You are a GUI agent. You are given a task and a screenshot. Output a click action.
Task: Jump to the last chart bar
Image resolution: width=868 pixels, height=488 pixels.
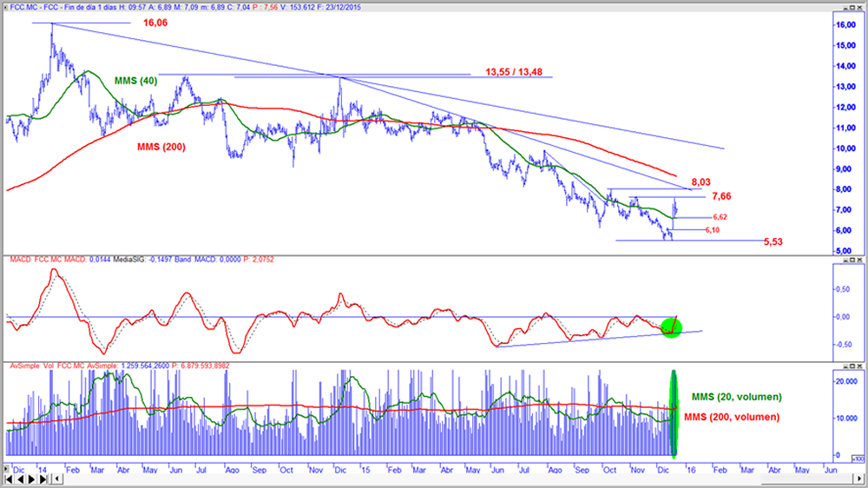pos(43,479)
